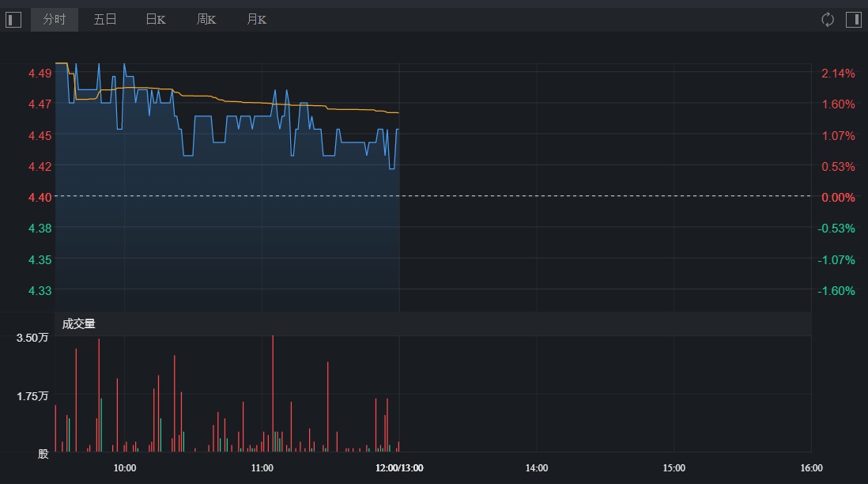Click the 1.75万 volume axis label
The image size is (868, 484).
[32, 396]
